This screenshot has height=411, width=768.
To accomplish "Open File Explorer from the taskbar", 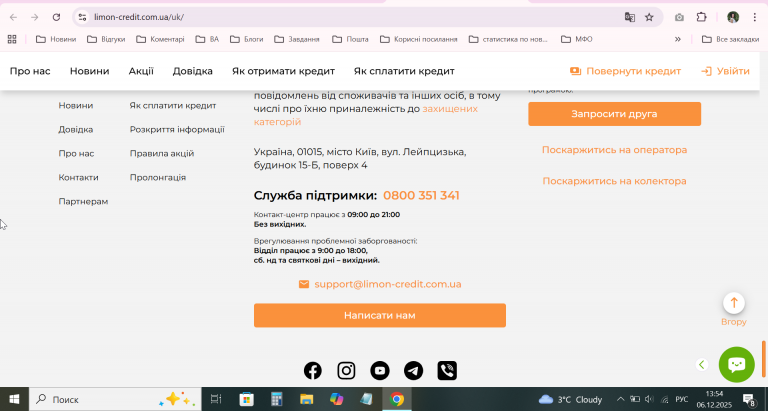I will [x=307, y=399].
